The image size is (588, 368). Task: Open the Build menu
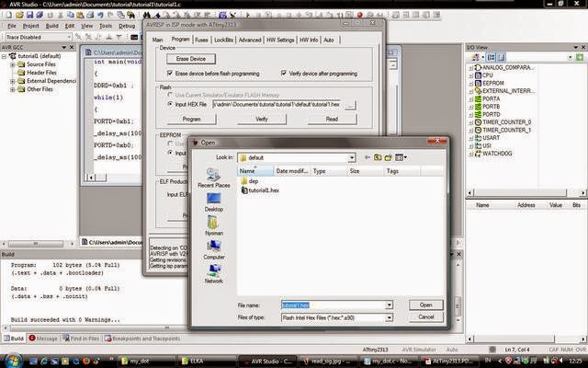coord(51,26)
